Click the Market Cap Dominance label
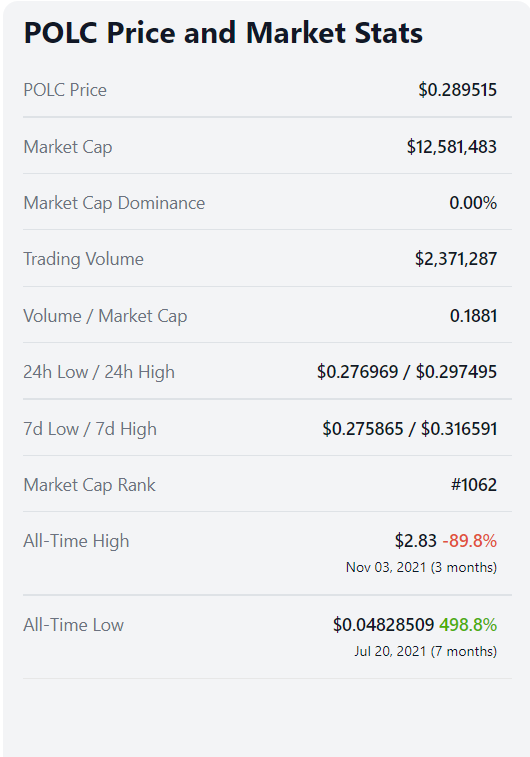This screenshot has width=530, height=757. pyautogui.click(x=114, y=203)
